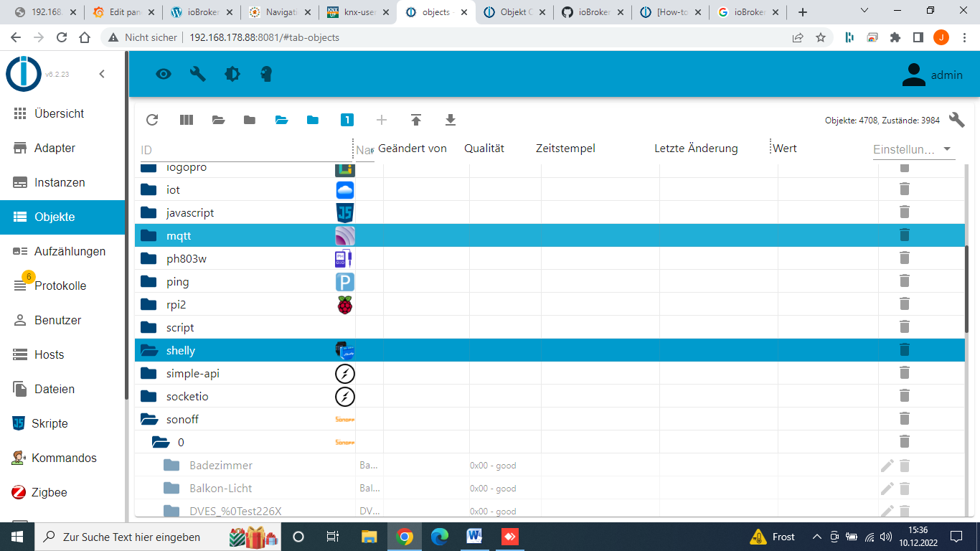Click the plus add object icon
980x551 pixels.
(382, 120)
